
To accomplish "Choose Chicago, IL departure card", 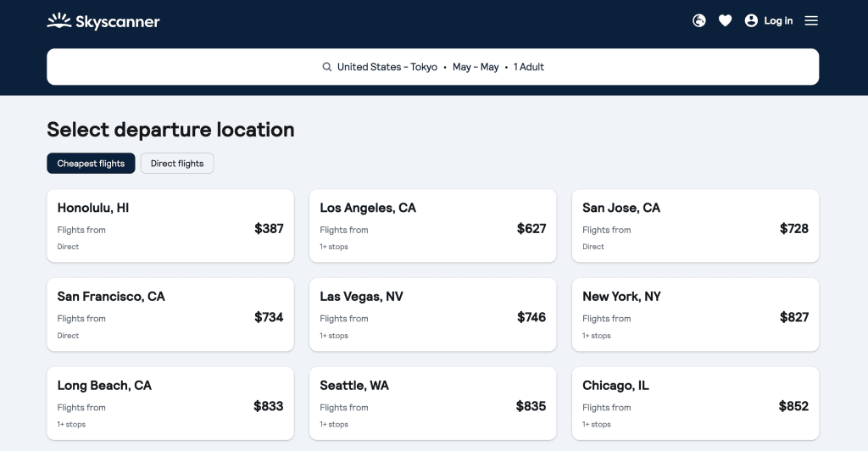I will [695, 404].
